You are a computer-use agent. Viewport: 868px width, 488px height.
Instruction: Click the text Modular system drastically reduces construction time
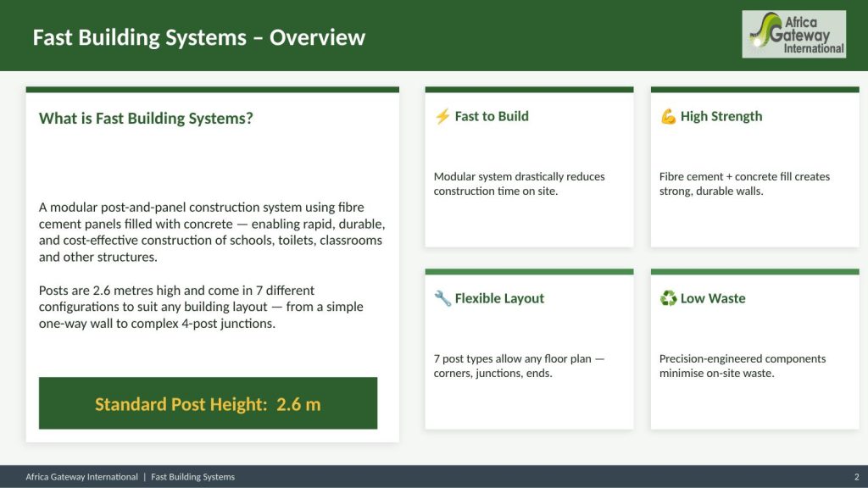[x=519, y=184]
